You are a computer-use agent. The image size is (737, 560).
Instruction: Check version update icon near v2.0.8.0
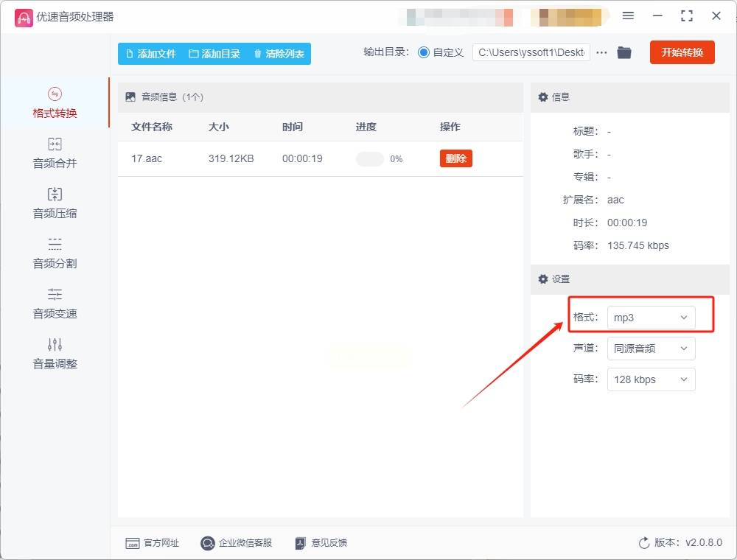click(x=644, y=543)
